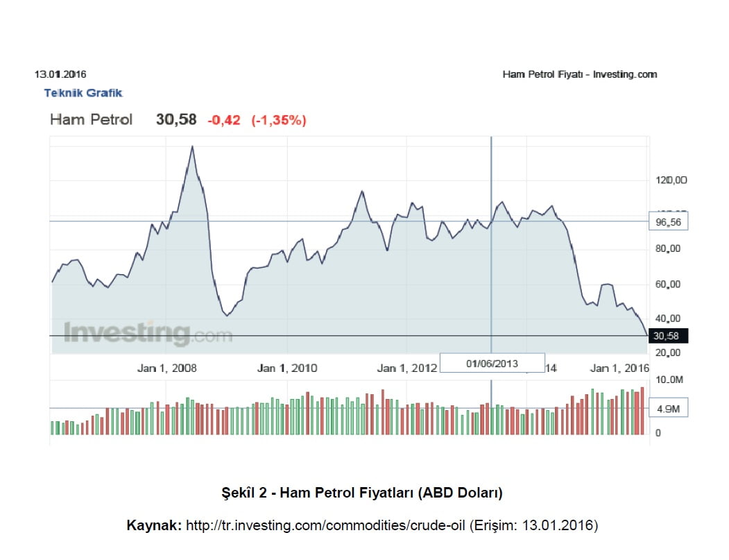Click the 10.0M volume axis label
This screenshot has height=560, width=729.
point(669,380)
